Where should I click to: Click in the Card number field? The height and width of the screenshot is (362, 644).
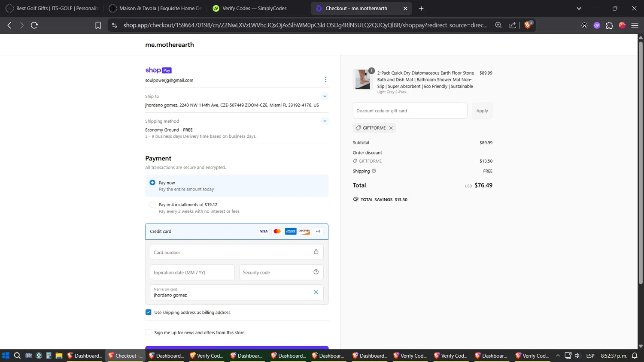coord(237,252)
